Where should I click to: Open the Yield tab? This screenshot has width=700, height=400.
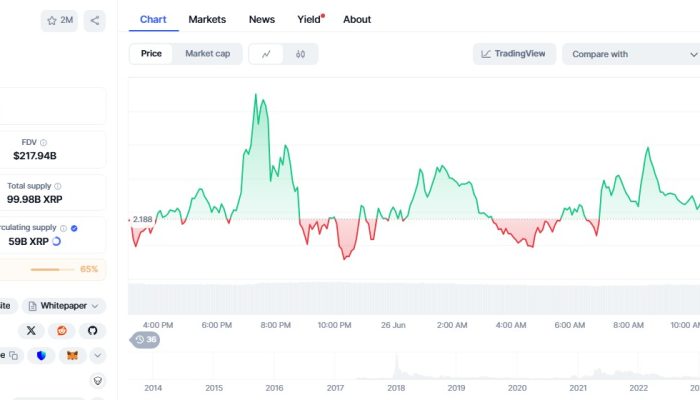(x=309, y=19)
